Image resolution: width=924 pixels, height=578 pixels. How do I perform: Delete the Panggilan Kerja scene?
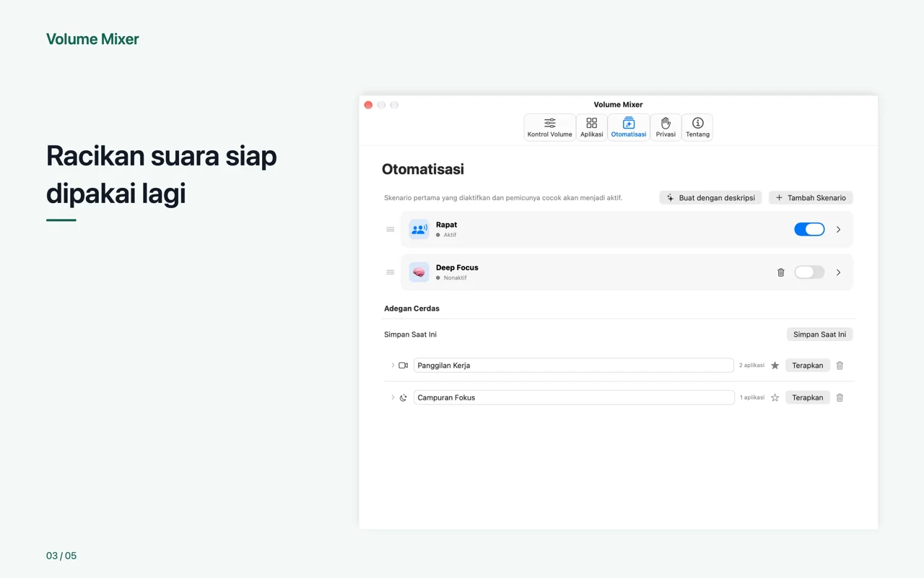tap(840, 366)
